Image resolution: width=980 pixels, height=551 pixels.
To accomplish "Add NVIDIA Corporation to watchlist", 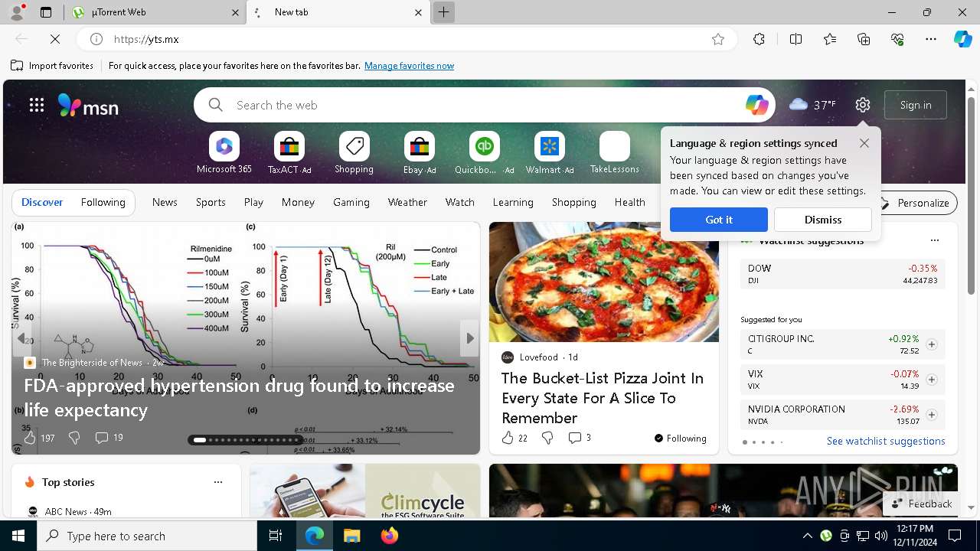I will (x=932, y=415).
